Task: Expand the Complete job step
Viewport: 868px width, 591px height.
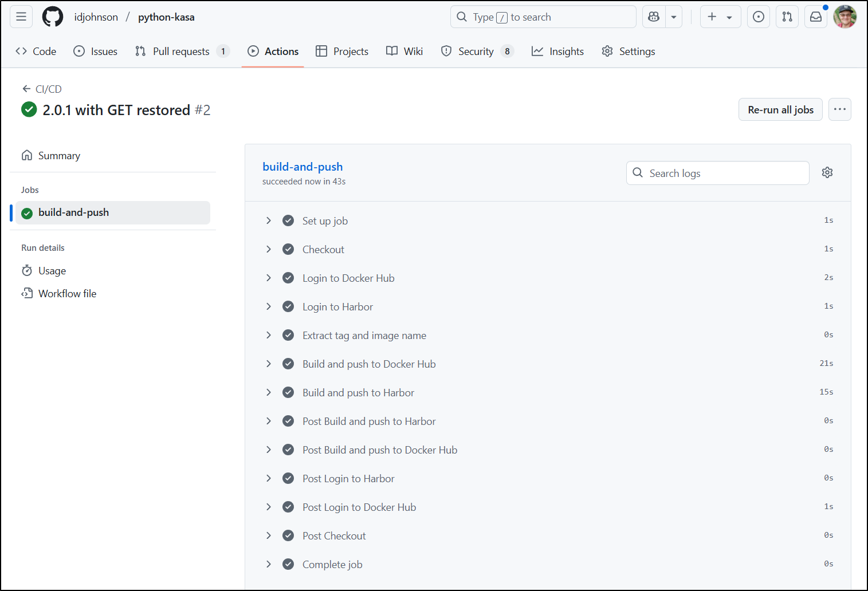Action: [269, 564]
